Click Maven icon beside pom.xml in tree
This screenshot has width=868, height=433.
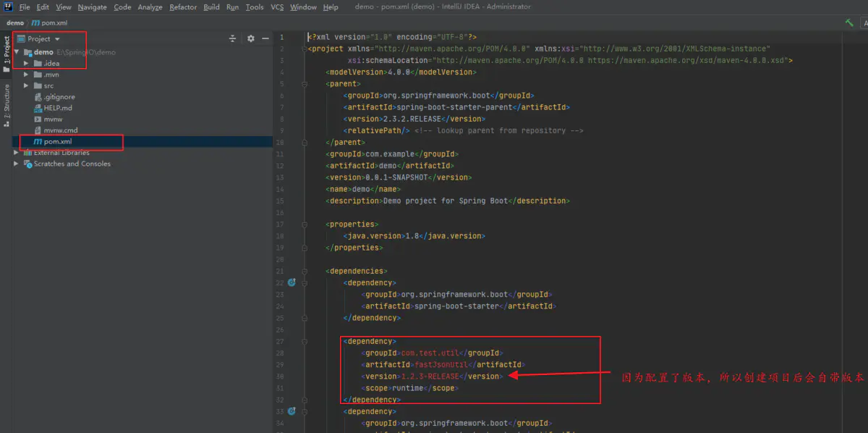pos(38,142)
